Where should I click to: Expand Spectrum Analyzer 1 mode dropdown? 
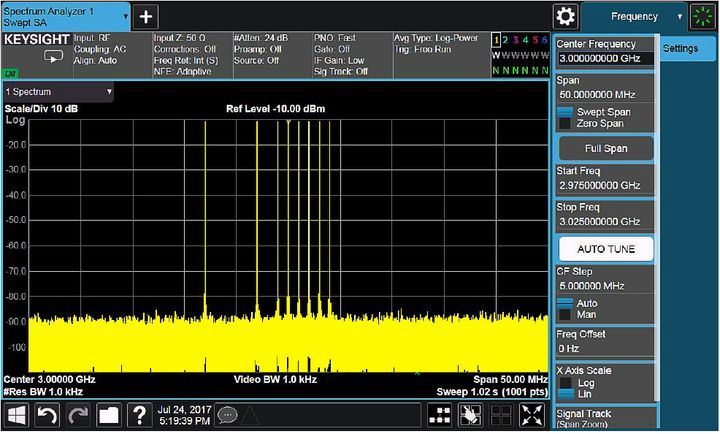coord(123,16)
